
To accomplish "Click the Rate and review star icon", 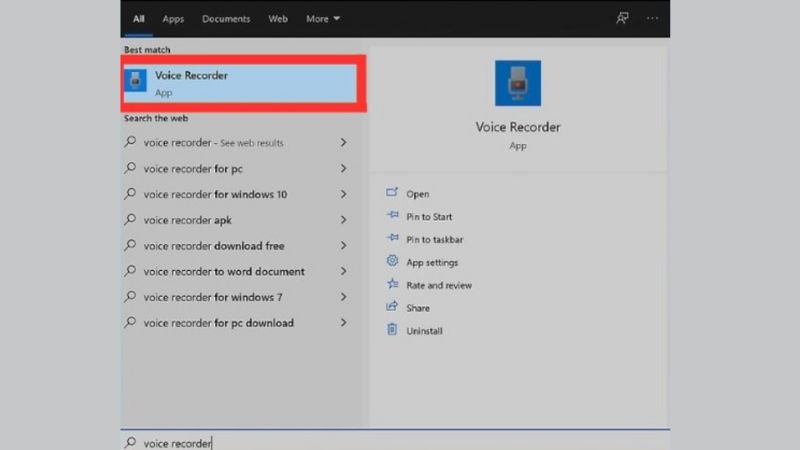I will 392,285.
